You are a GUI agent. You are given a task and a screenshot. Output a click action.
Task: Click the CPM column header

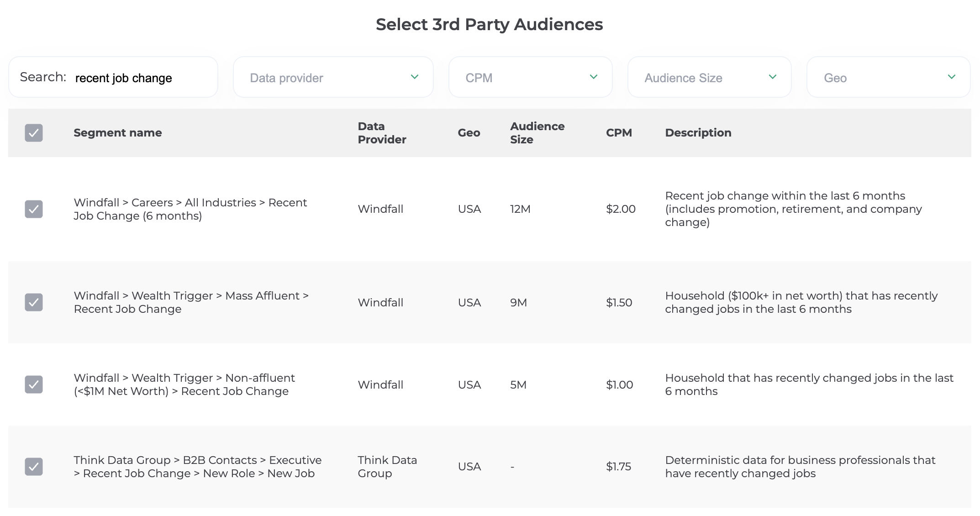click(619, 133)
